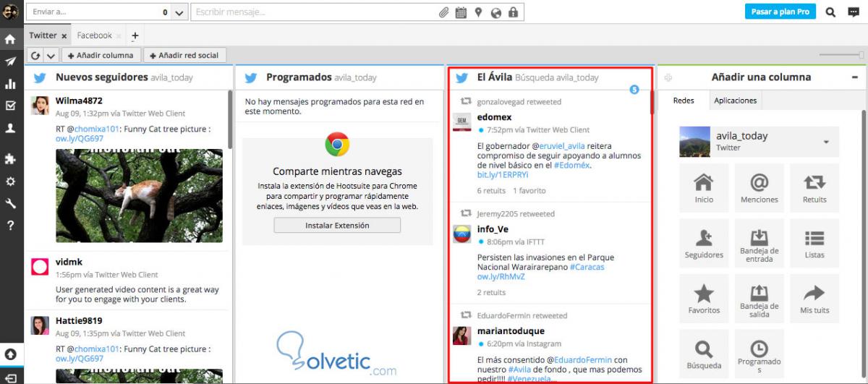868x384 pixels.
Task: Collapse the Añadir una columna panel
Action: coord(855,77)
